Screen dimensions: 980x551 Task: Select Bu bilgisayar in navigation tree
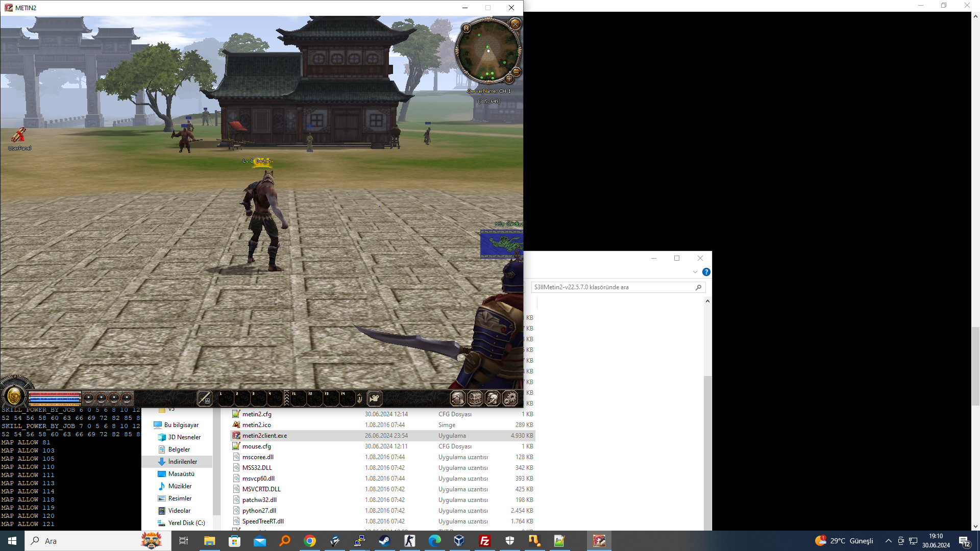click(x=181, y=425)
